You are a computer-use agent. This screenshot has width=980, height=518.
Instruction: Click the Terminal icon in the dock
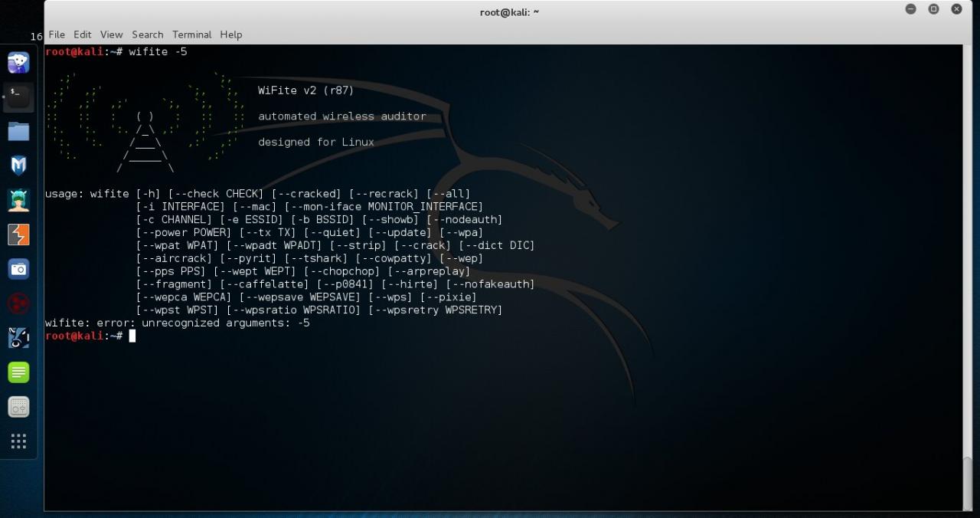click(18, 97)
